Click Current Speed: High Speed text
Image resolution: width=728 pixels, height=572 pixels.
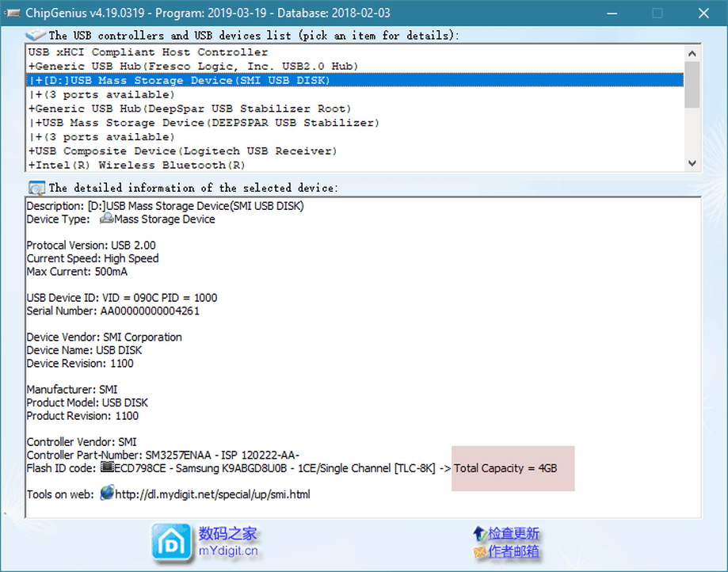click(93, 258)
